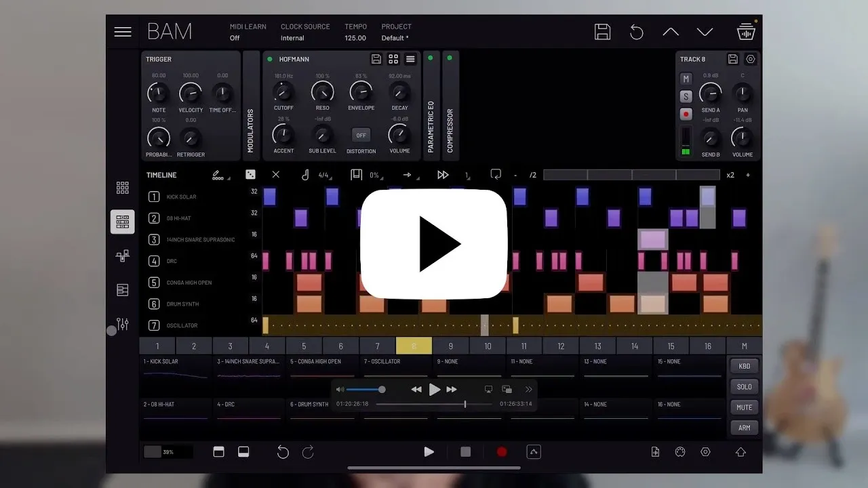The width and height of the screenshot is (868, 488).
Task: Mute Track 8 with the M button
Action: (686, 79)
